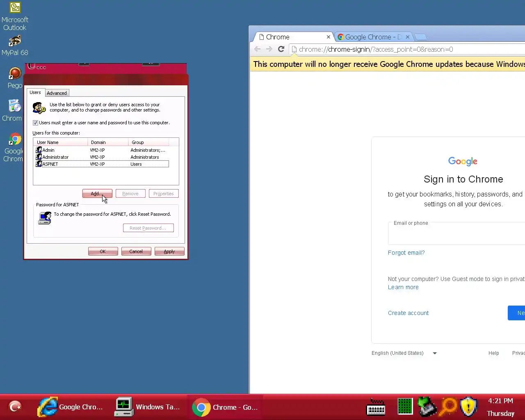Screen dimensions: 525x420
Task: Sort the list by the Domain column header
Action: (108, 142)
